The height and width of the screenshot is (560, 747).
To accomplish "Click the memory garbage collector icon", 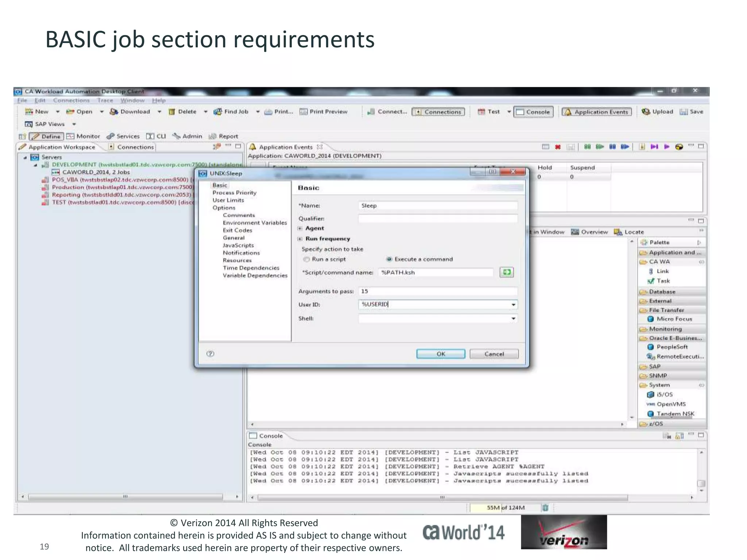I will (x=545, y=507).
